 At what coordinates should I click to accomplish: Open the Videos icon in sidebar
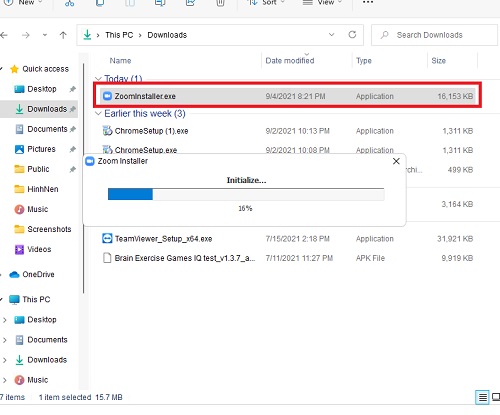pyautogui.click(x=19, y=249)
